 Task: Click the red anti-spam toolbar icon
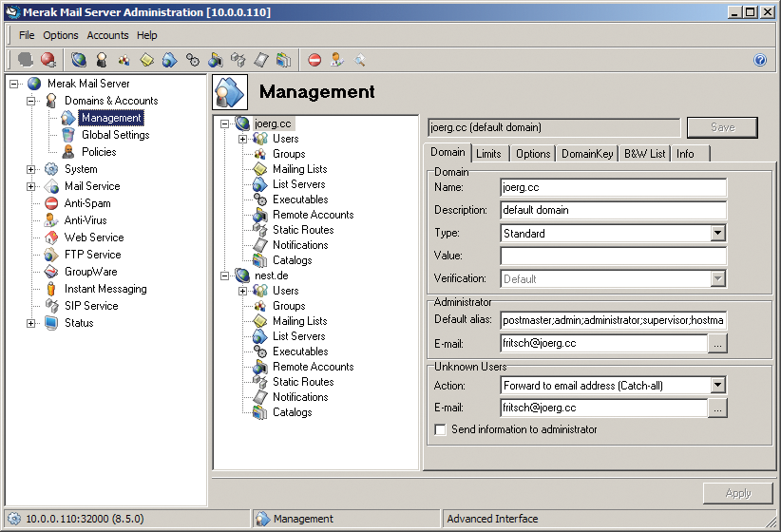pos(314,60)
